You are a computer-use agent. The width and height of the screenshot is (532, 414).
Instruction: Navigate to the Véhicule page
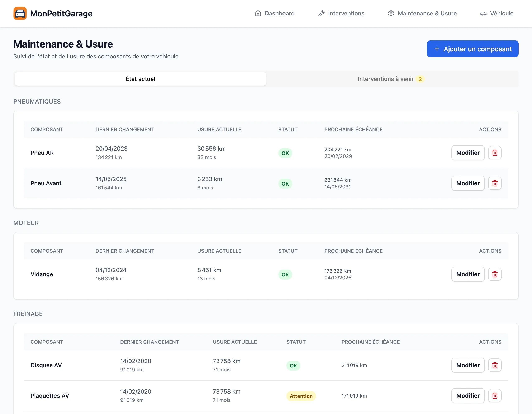click(497, 13)
